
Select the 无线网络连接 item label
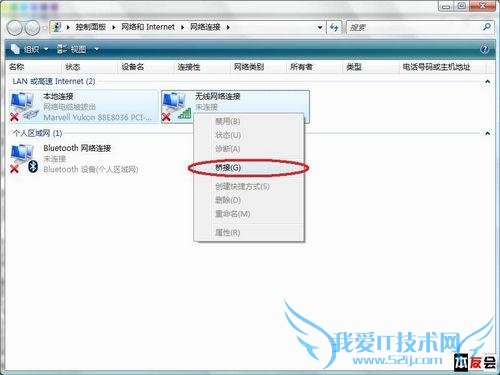pos(218,97)
